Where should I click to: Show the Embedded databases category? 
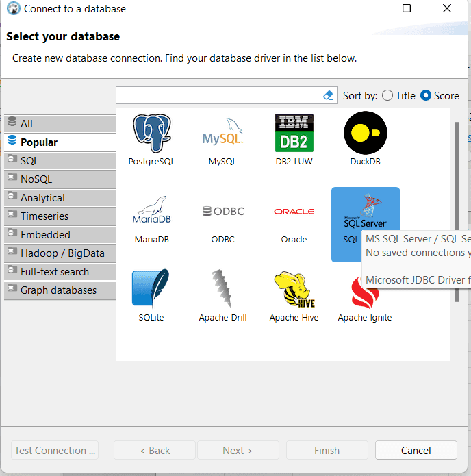[60, 235]
